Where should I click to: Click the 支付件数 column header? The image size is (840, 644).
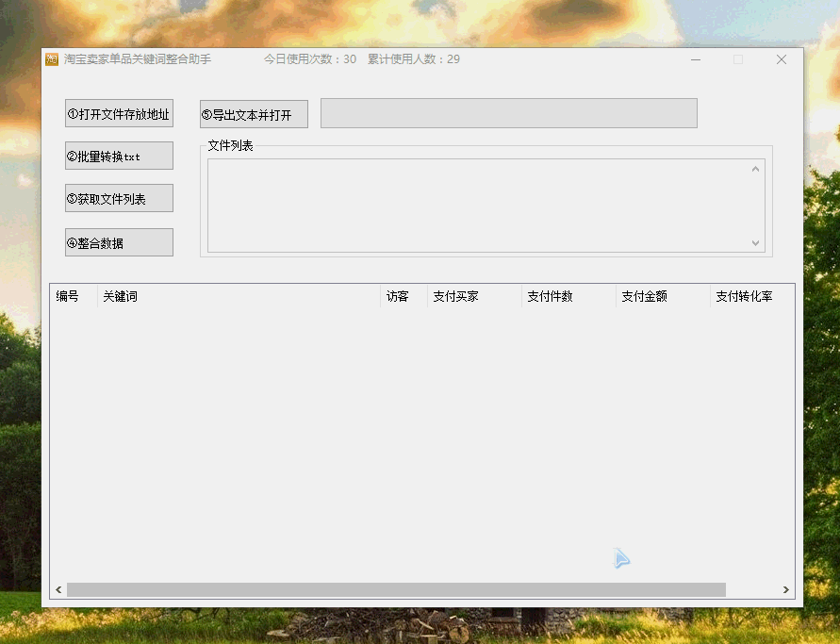(x=568, y=296)
